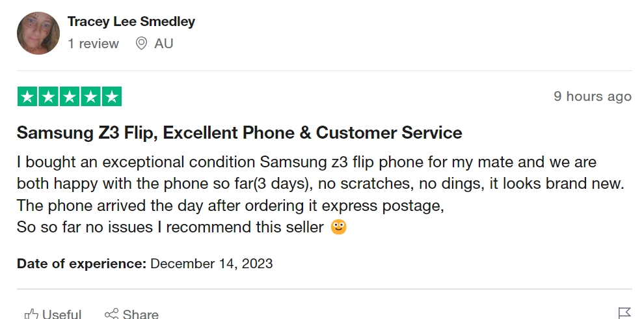Click the wide-eyed emoji in the review

338,227
